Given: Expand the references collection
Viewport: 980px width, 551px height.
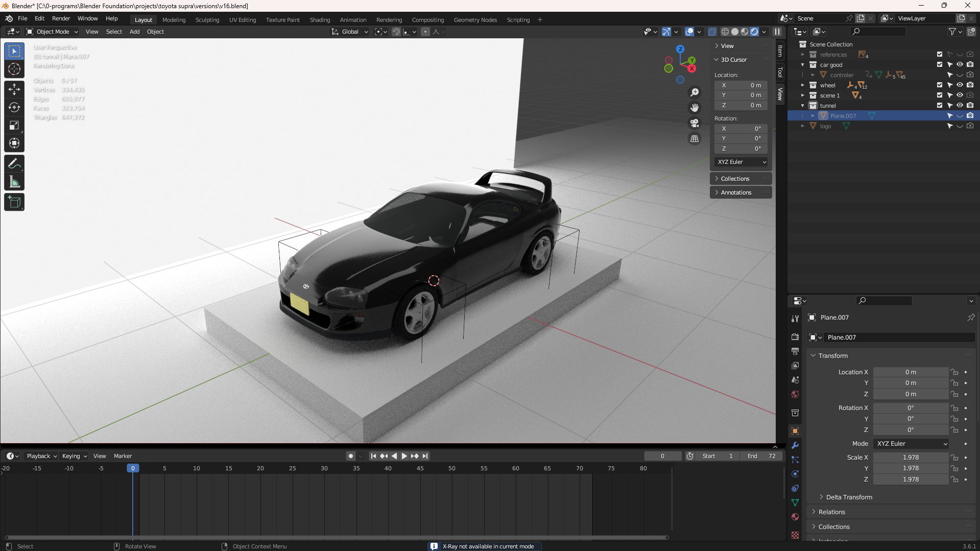Looking at the screenshot, I should point(803,55).
